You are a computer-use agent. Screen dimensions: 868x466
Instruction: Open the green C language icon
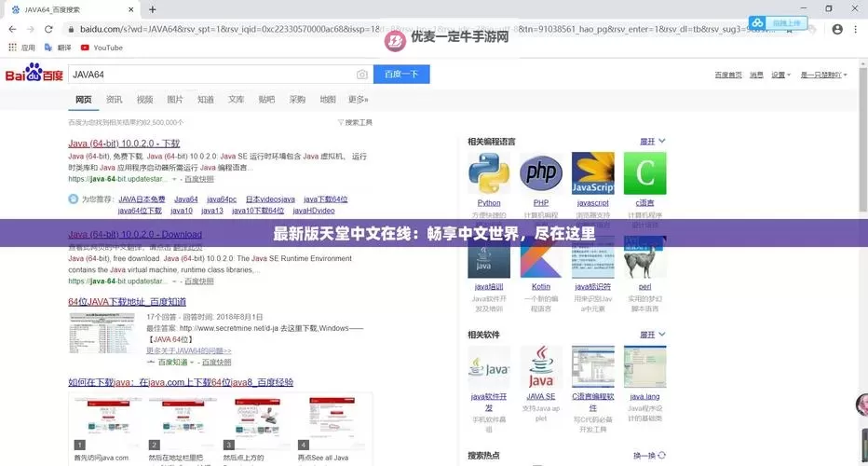click(644, 172)
